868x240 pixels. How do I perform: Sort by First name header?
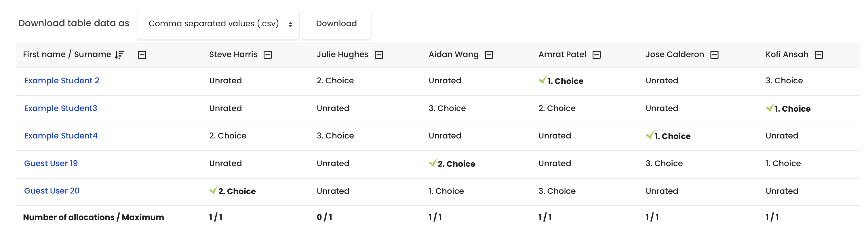[44, 54]
